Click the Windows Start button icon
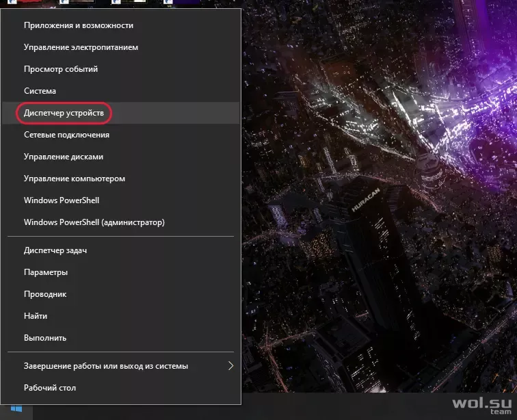517x420 pixels. tap(16, 409)
